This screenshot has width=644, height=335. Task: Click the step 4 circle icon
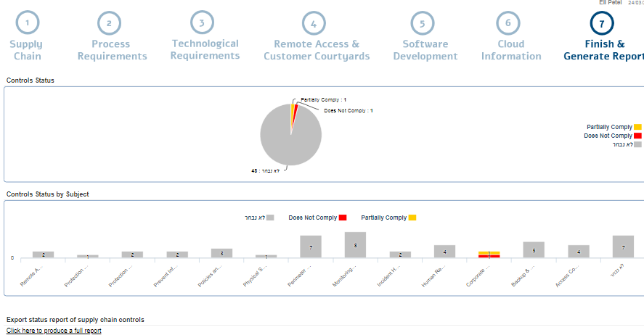314,23
